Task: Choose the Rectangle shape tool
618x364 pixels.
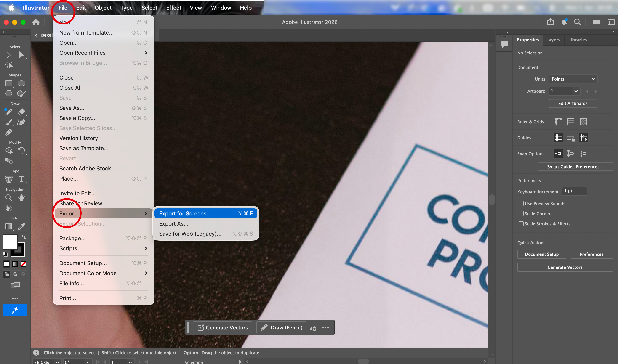Action: click(x=9, y=83)
